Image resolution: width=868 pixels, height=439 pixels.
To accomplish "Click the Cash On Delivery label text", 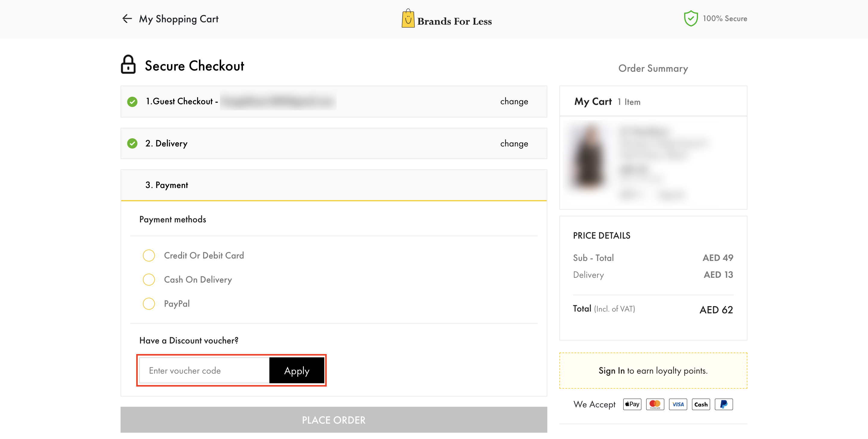I will [x=198, y=280].
